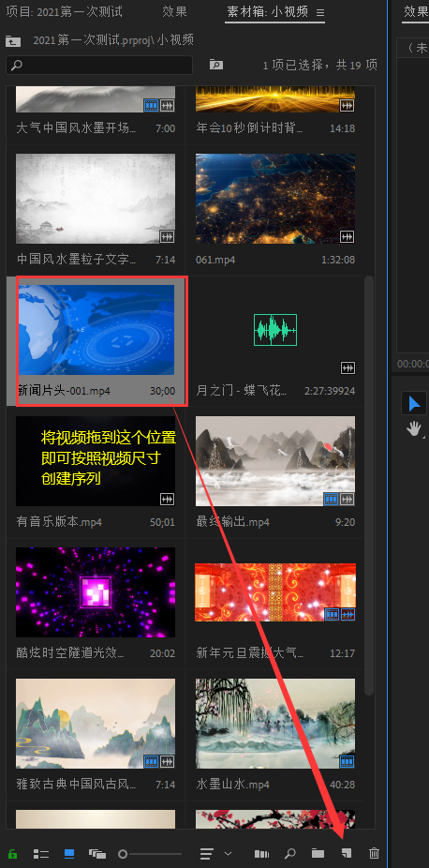Switch to the 项目: 2021第一次测试 tab

pyautogui.click(x=64, y=11)
